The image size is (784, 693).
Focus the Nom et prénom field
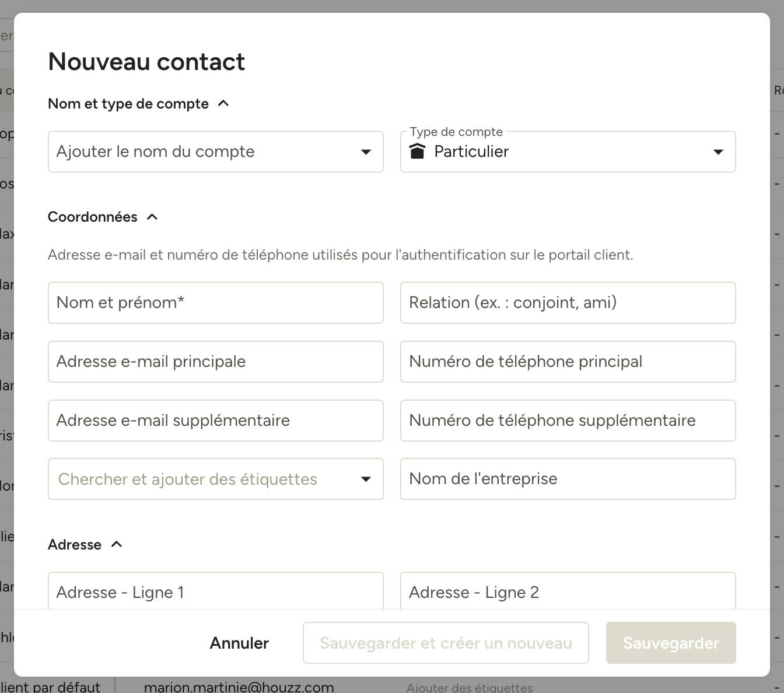pyautogui.click(x=215, y=303)
